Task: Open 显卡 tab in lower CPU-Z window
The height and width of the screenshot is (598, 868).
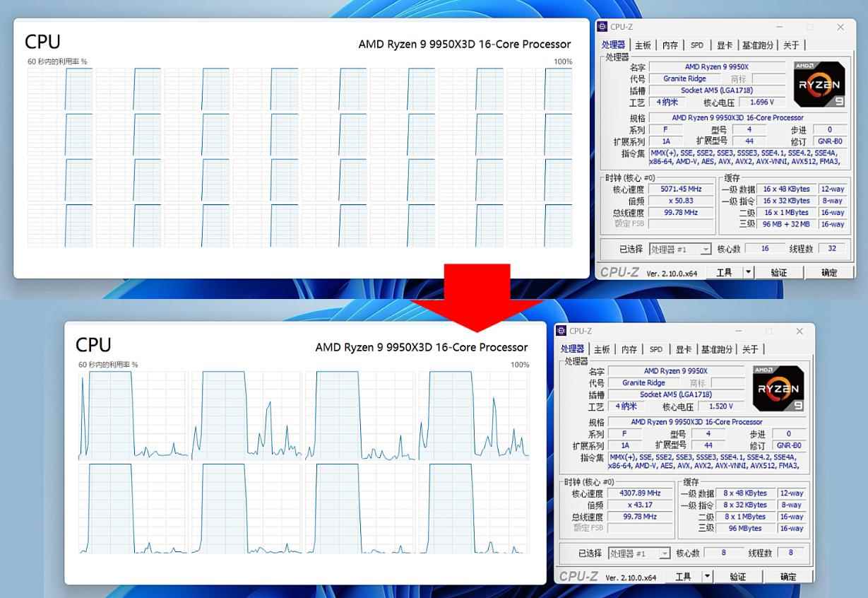Action: (x=684, y=349)
